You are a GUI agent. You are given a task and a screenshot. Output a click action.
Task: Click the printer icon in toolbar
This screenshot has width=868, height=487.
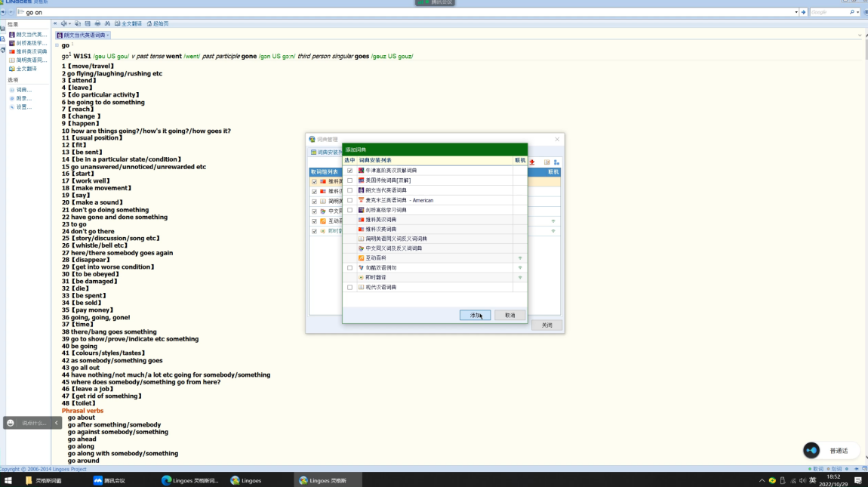(97, 23)
